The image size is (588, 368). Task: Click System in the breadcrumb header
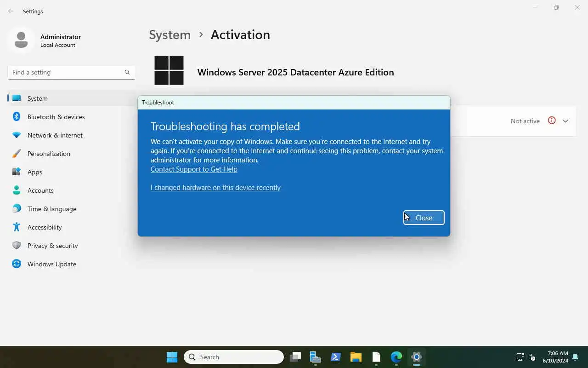[x=170, y=35]
